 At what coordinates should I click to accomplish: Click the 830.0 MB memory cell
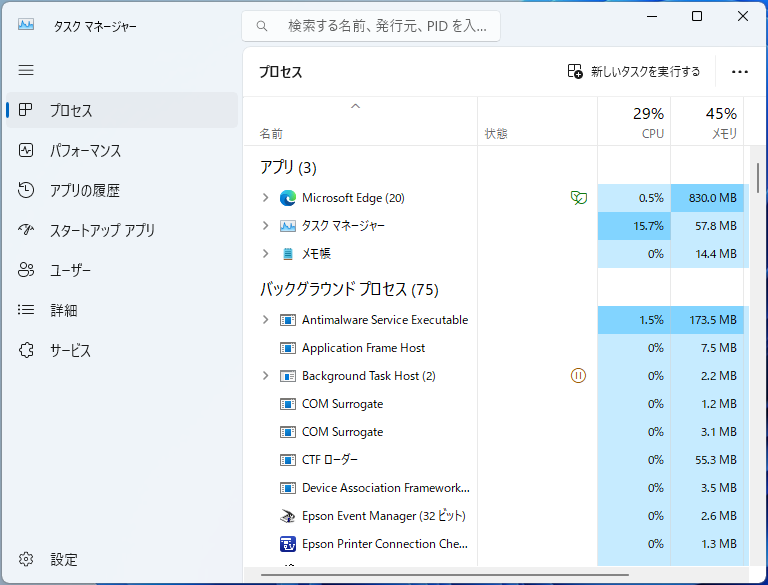(x=707, y=198)
